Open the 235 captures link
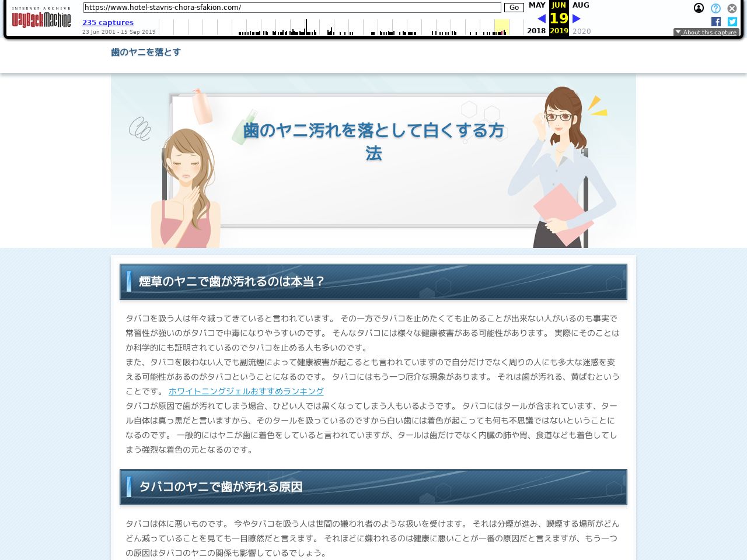This screenshot has width=747, height=560. (x=107, y=22)
